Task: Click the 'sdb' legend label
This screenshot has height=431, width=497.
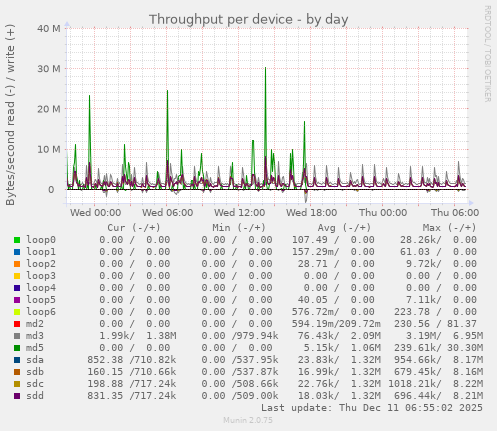Action: [x=35, y=372]
